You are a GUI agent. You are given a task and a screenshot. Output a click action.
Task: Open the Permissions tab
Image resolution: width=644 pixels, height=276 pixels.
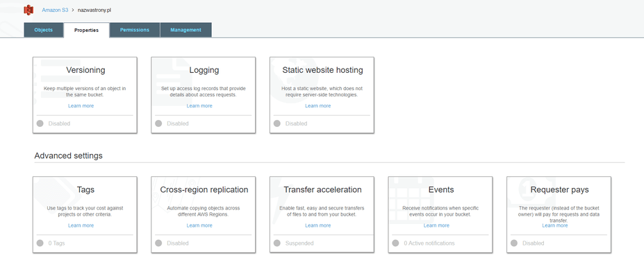(135, 30)
